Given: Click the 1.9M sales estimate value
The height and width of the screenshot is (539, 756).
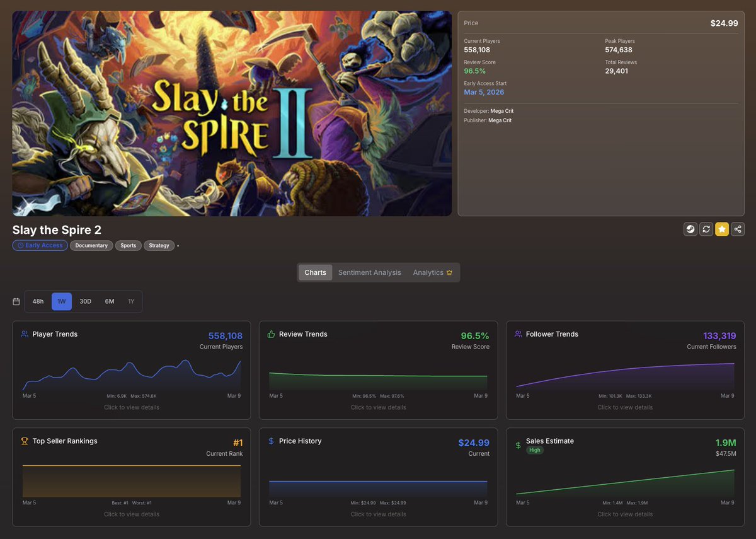Looking at the screenshot, I should pyautogui.click(x=726, y=443).
